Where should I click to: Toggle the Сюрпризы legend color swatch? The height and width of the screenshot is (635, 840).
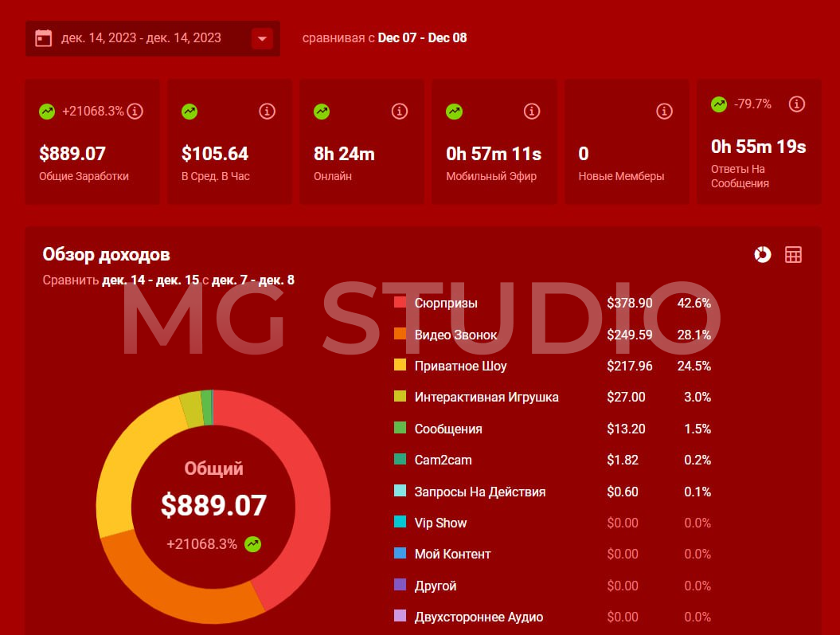400,304
